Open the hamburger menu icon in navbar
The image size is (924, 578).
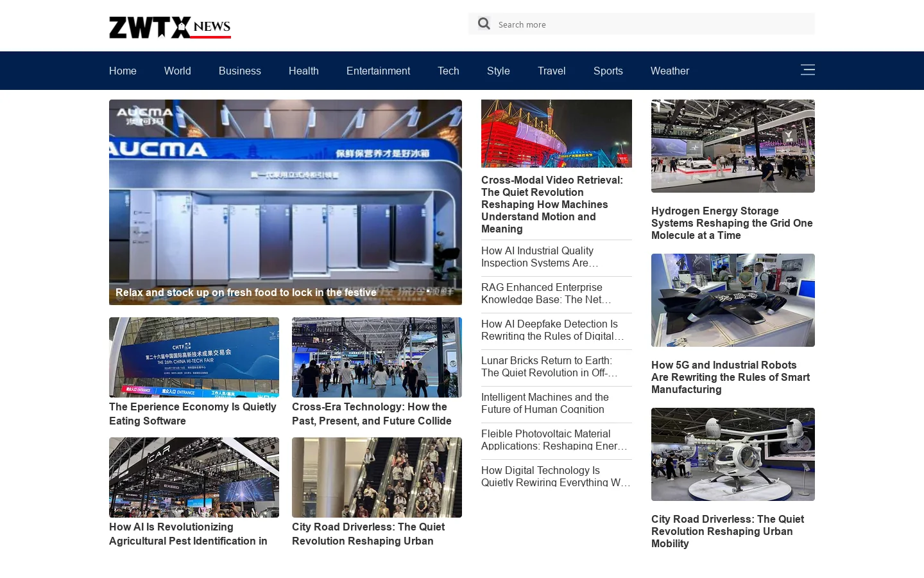pos(808,69)
